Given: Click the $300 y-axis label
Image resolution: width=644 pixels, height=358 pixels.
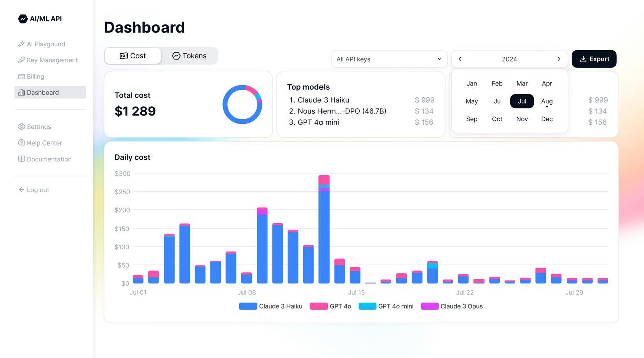Looking at the screenshot, I should (123, 174).
